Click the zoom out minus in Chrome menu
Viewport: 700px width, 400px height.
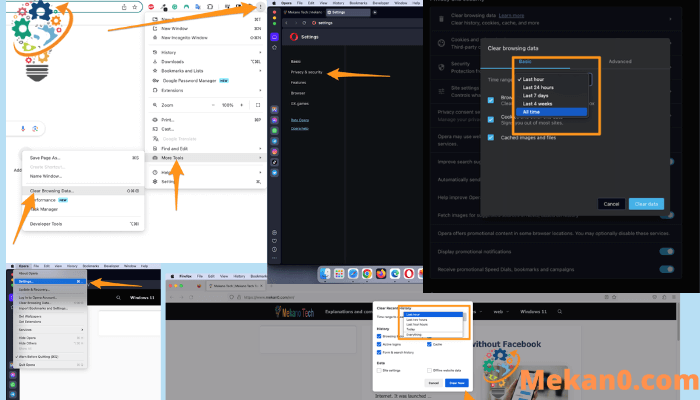[213, 105]
